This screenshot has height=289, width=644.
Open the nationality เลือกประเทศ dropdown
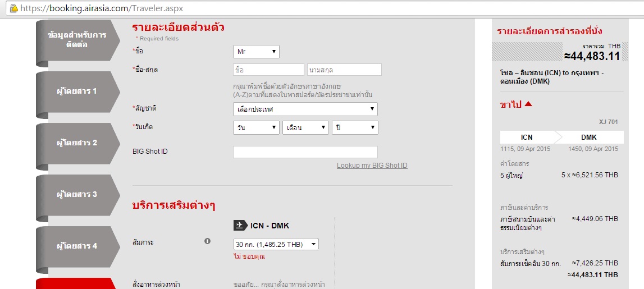point(305,109)
